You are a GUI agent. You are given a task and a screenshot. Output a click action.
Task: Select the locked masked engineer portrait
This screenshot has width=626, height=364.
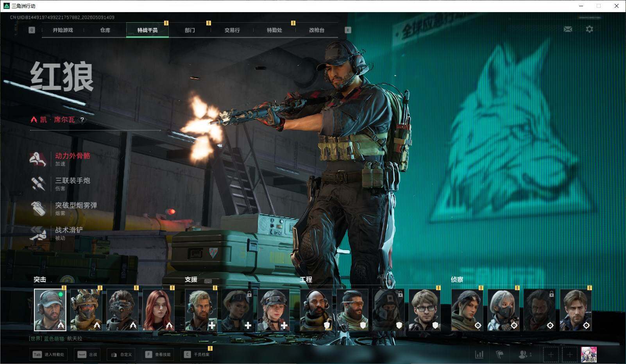tap(388, 310)
